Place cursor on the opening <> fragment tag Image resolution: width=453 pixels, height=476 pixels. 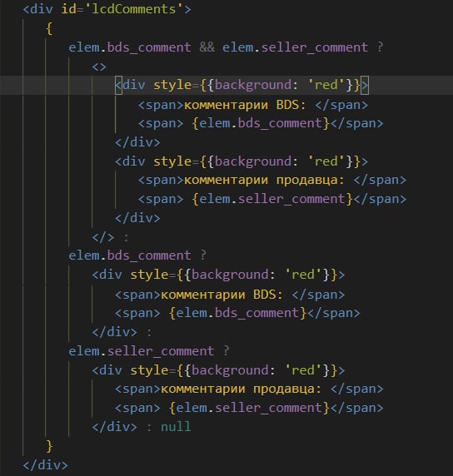click(x=99, y=67)
